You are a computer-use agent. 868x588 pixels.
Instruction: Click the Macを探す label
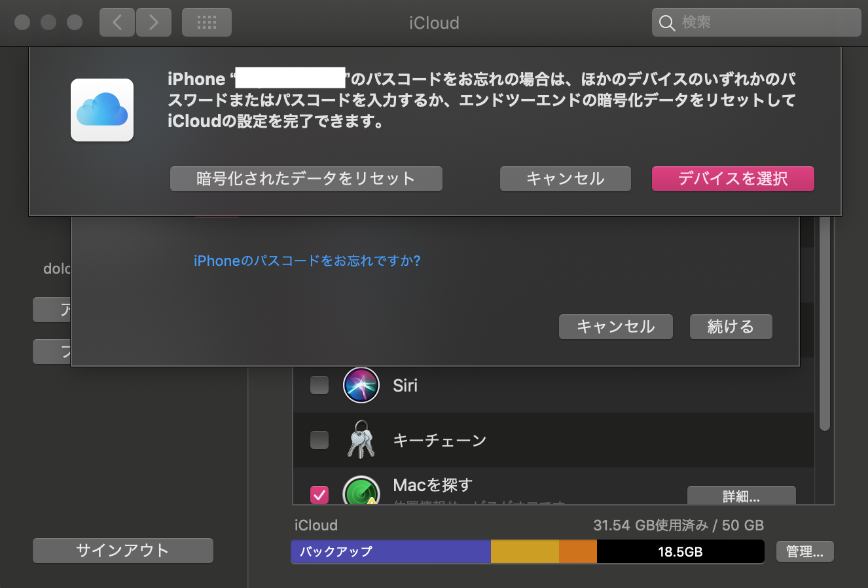pos(433,485)
